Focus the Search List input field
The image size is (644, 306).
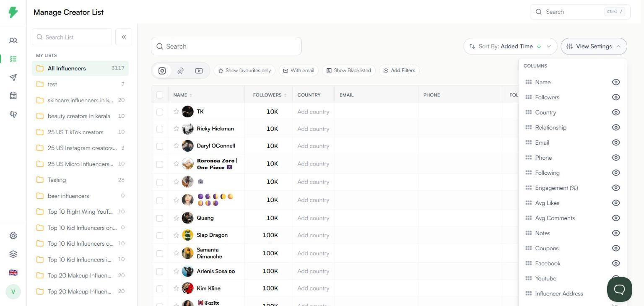point(72,37)
